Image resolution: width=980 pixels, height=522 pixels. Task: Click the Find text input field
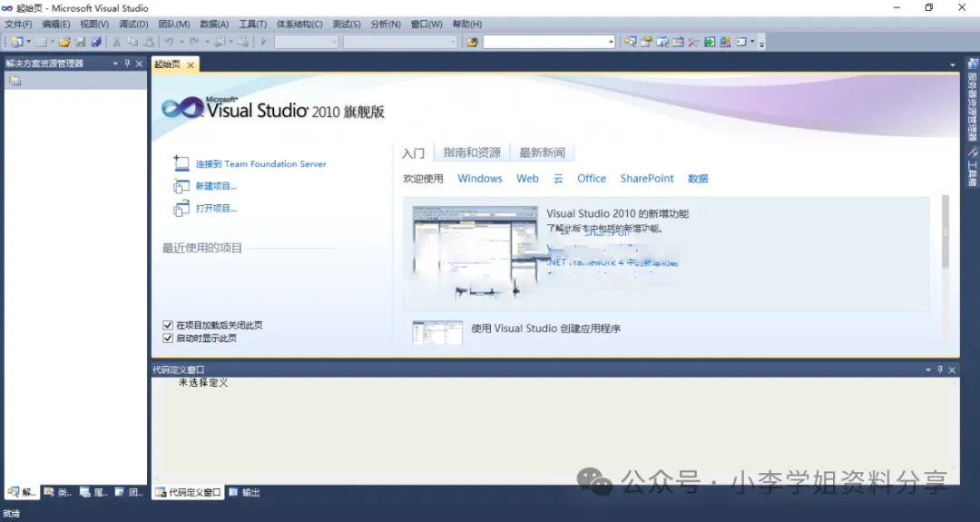(545, 42)
